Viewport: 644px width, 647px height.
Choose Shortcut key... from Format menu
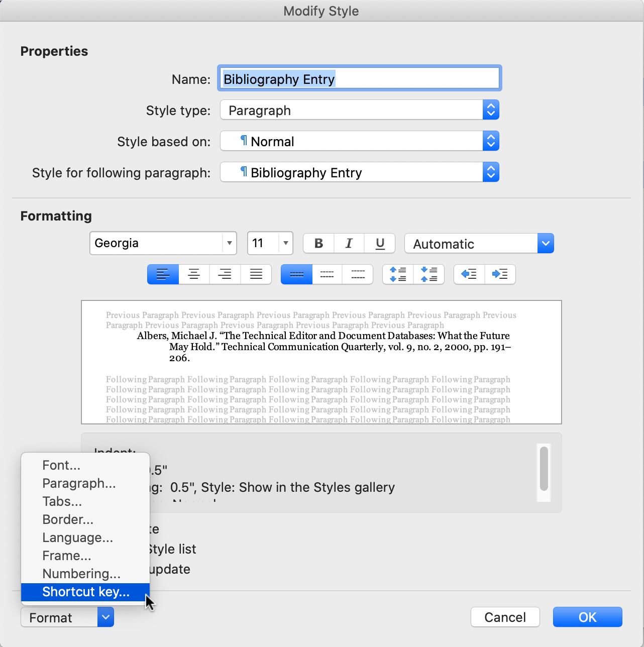85,592
